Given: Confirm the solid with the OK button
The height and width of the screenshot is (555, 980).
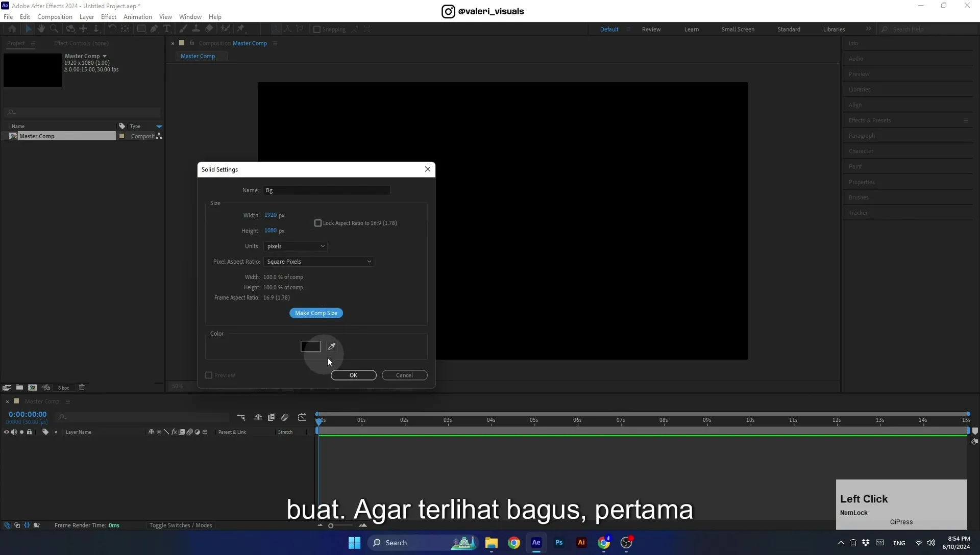Looking at the screenshot, I should pyautogui.click(x=353, y=375).
